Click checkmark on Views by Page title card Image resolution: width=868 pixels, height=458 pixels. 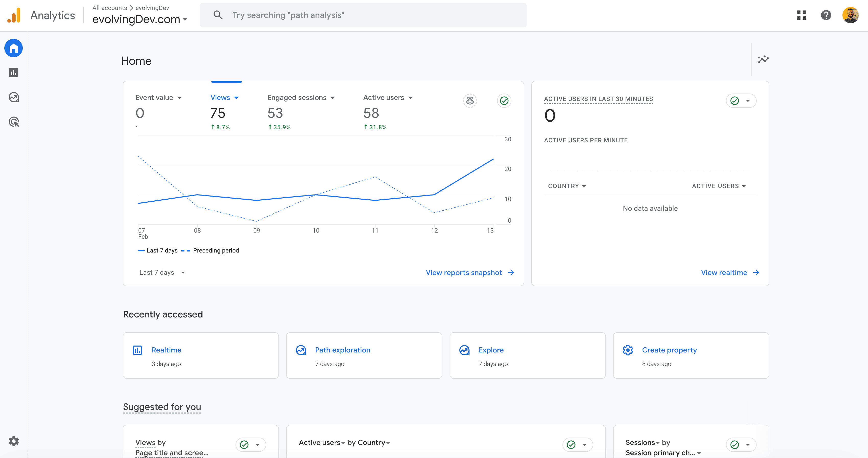[x=244, y=445]
